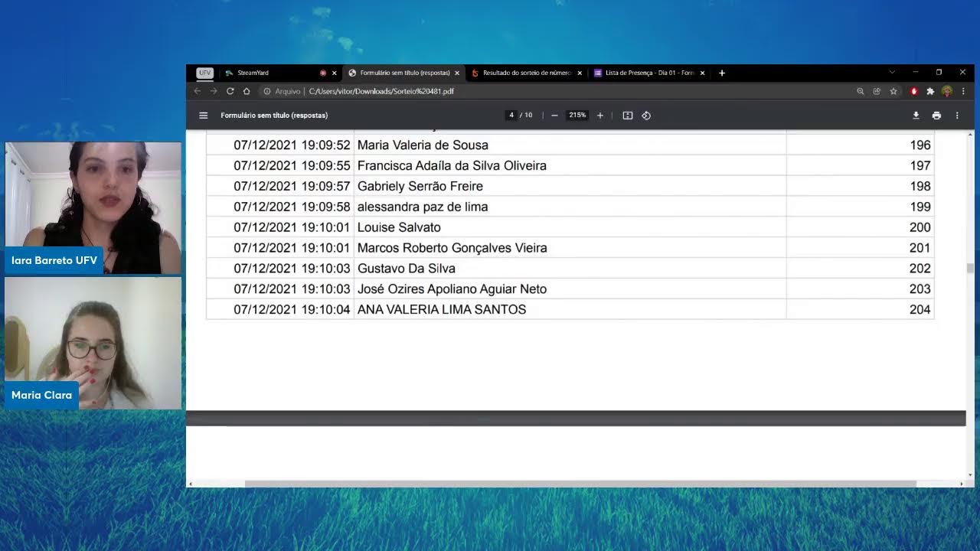Bookmark this page with the star icon
Viewport: 980px width, 551px height.
coord(893,91)
